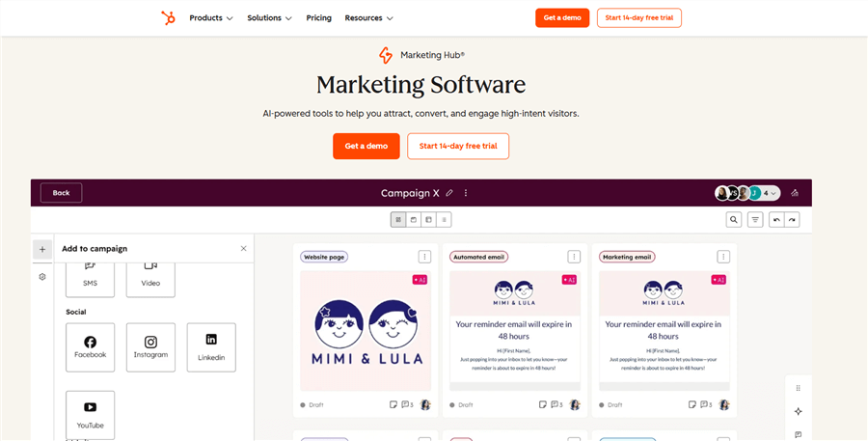The image size is (868, 441).
Task: Switch to the calendar view icon
Action: pos(413,220)
